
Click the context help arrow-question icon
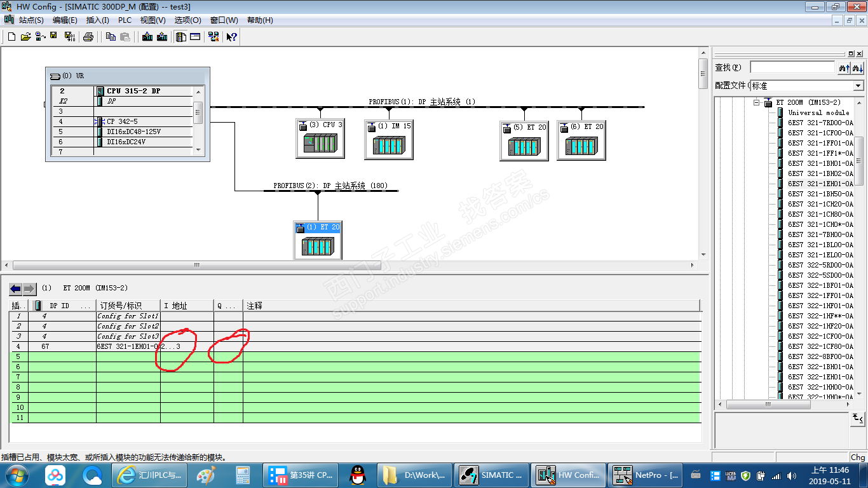(x=231, y=37)
